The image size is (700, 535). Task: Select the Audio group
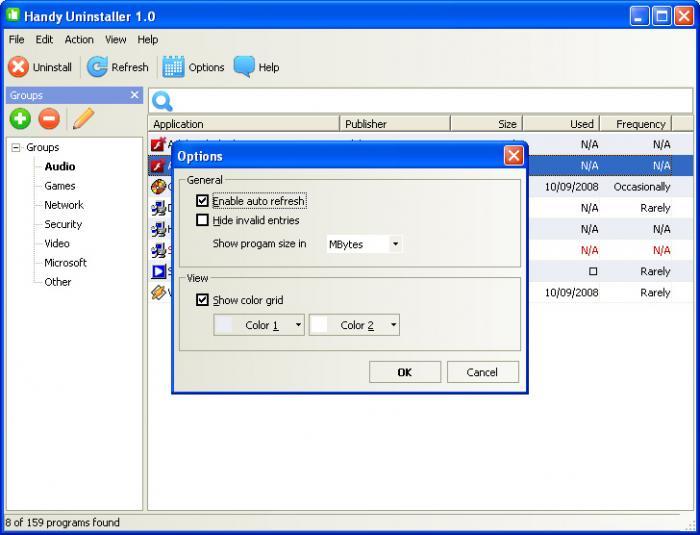[x=60, y=167]
